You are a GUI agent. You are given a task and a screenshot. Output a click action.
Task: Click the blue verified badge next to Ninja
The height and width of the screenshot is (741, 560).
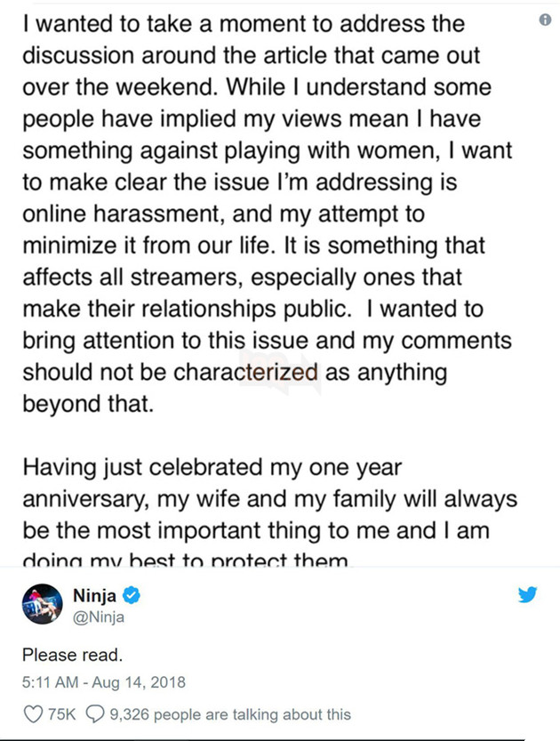132,595
